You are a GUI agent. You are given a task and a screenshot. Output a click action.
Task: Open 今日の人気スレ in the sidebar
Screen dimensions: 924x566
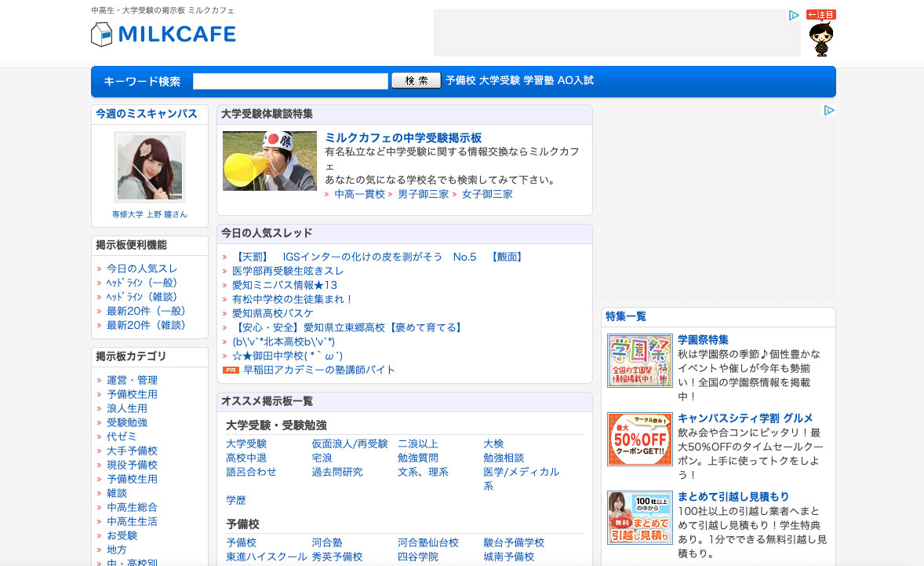(141, 268)
